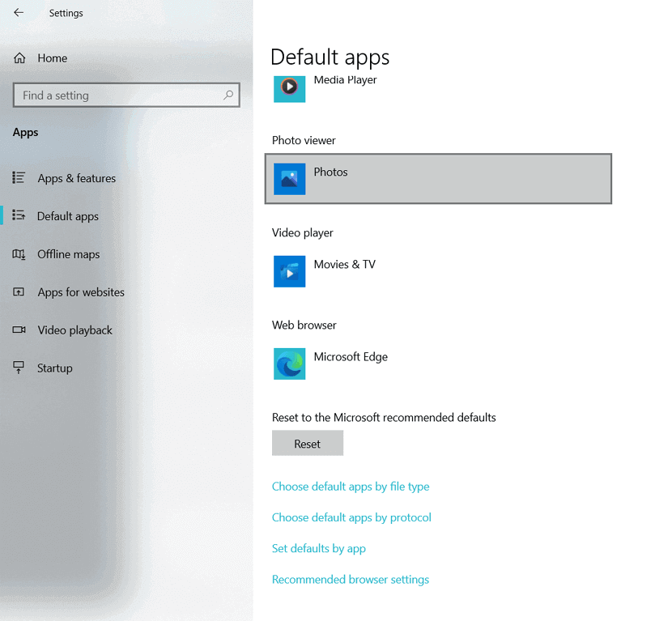The width and height of the screenshot is (672, 621).
Task: Click the Photos app icon
Action: click(x=289, y=179)
